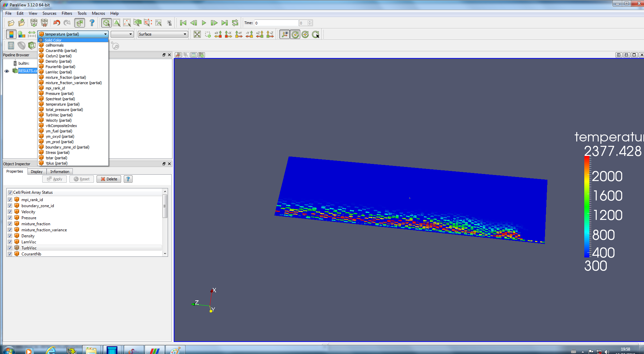Click the Connect to server icon
644x354 pixels.
coord(34,23)
